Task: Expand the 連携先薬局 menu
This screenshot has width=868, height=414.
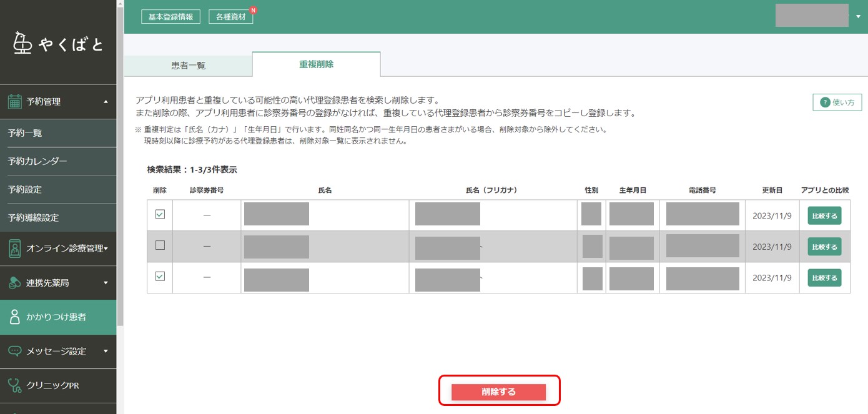Action: [x=106, y=283]
